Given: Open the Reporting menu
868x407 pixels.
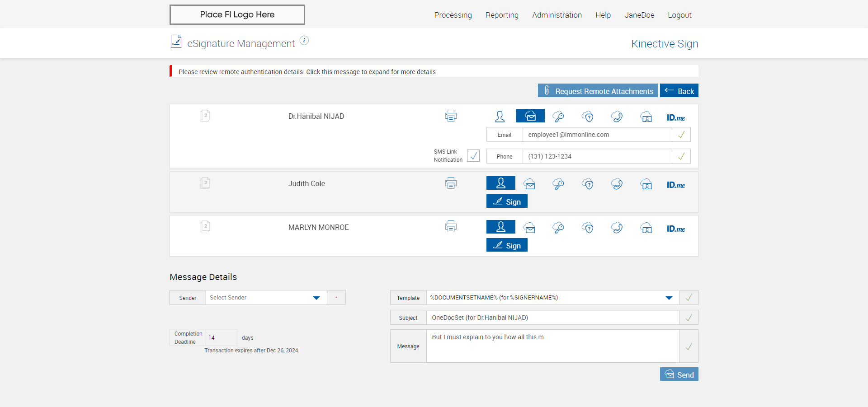Looking at the screenshot, I should click(x=502, y=15).
